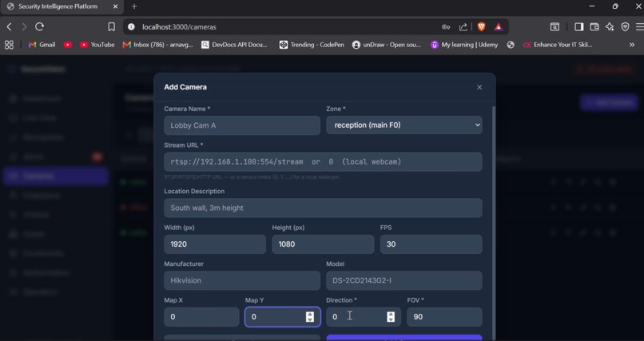Click the Direction number field

tap(364, 317)
